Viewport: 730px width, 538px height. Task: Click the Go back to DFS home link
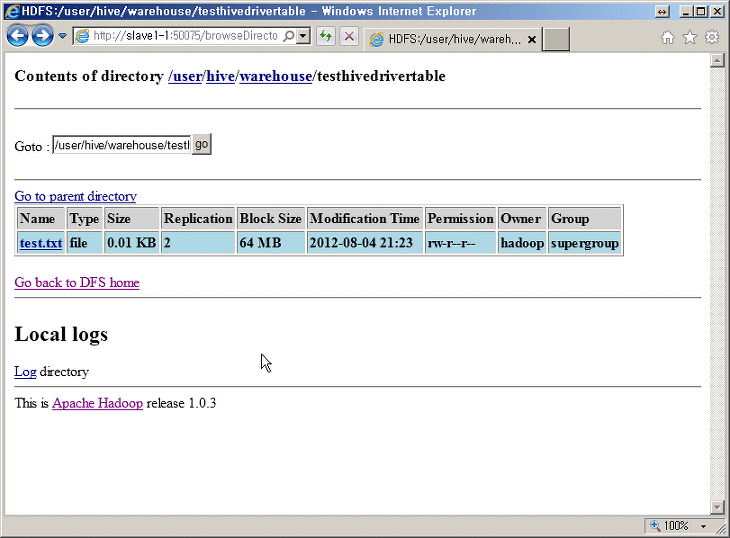[77, 283]
